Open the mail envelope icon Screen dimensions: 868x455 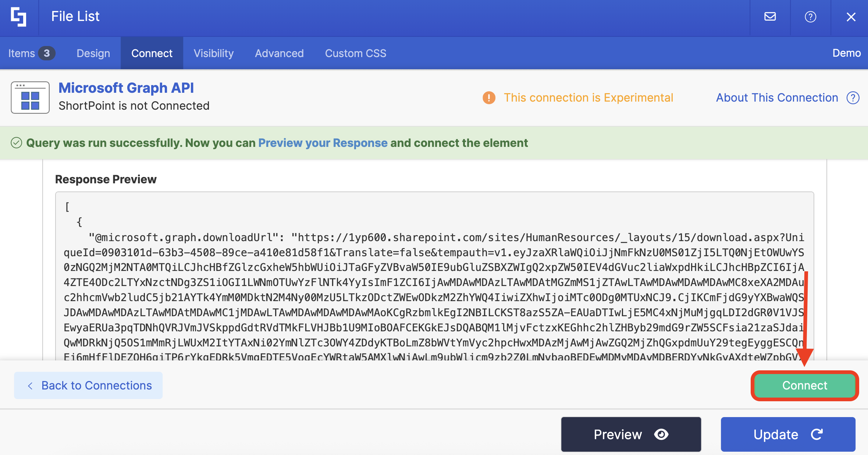(770, 17)
